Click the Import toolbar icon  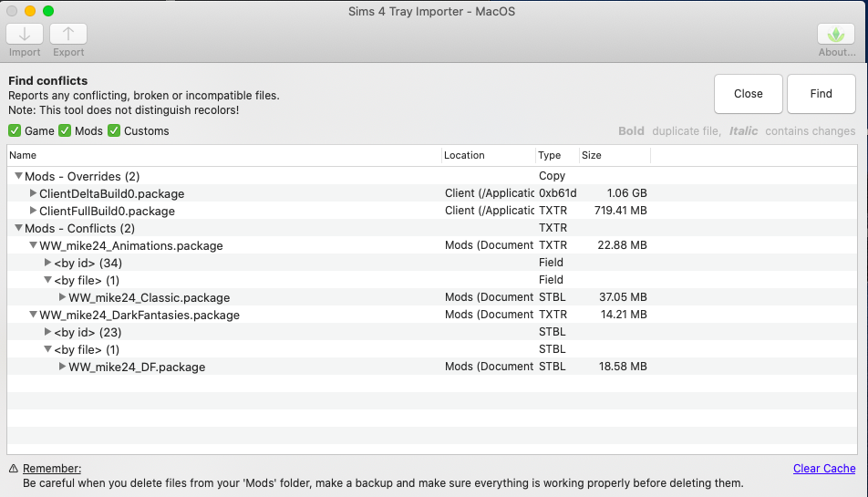pyautogui.click(x=25, y=34)
